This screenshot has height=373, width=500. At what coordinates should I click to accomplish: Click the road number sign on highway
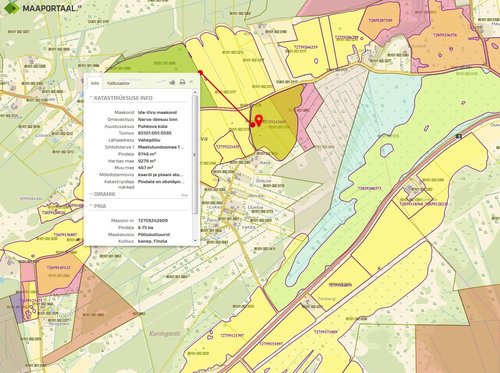(x=459, y=136)
